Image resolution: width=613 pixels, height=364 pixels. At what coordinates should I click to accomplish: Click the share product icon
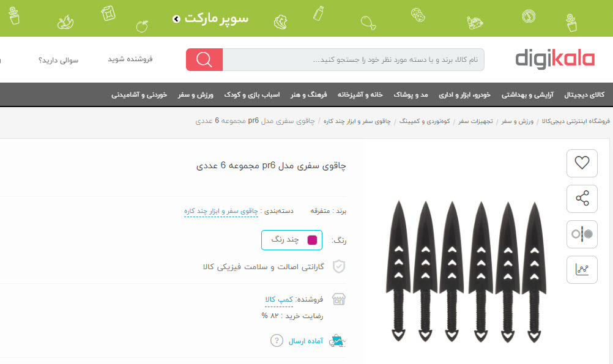(x=582, y=198)
